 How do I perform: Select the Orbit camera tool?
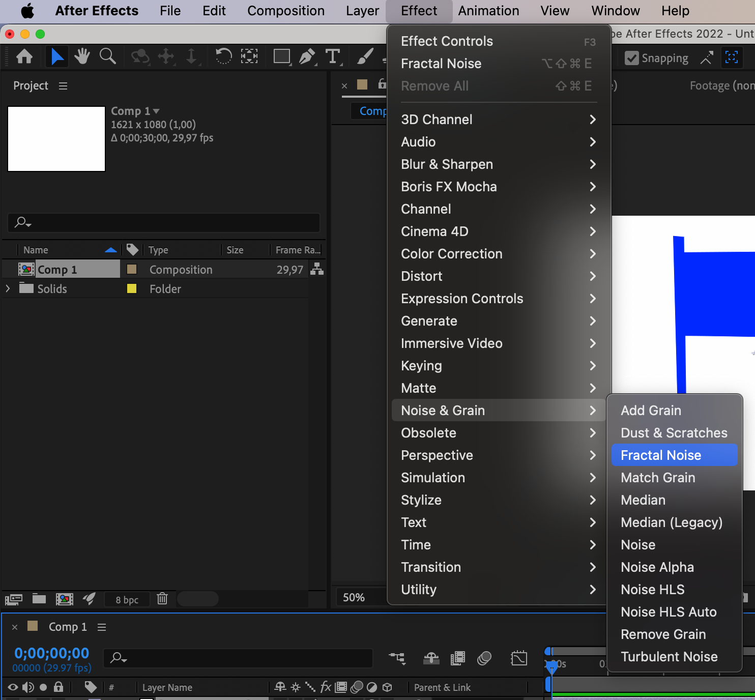click(x=140, y=56)
